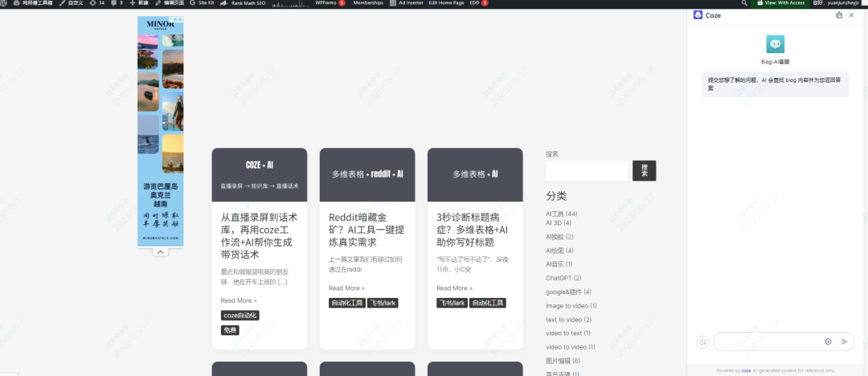The image size is (868, 376).
Task: Click the WordPress logo in admin bar
Action: (x=3, y=2)
